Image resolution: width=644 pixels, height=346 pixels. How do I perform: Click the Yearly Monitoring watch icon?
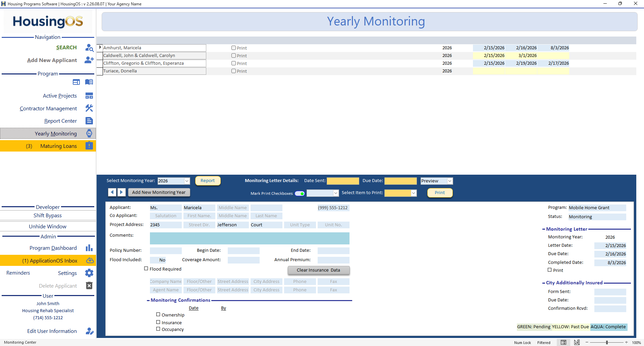[x=89, y=133]
